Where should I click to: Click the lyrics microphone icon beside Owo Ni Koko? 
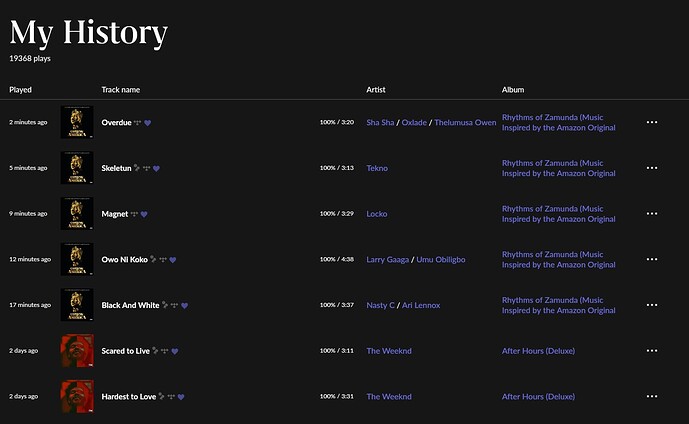(153, 259)
